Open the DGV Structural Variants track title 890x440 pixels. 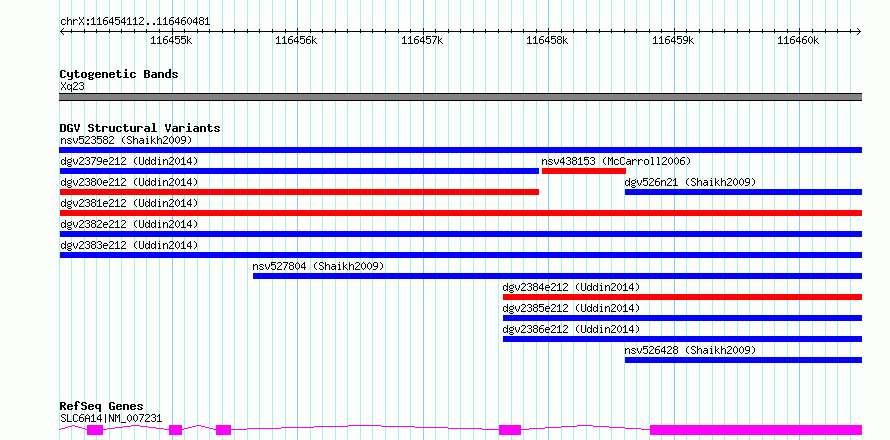click(x=140, y=128)
